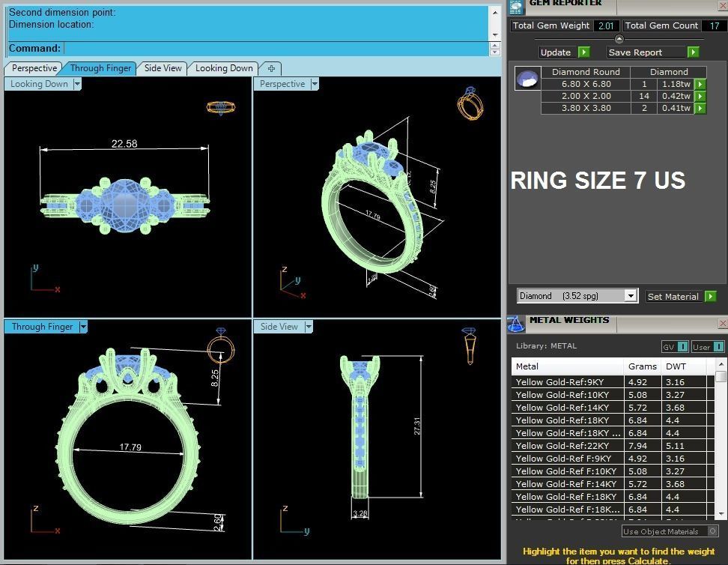Click the Save Report green arrow
The image size is (728, 565).
[x=694, y=52]
